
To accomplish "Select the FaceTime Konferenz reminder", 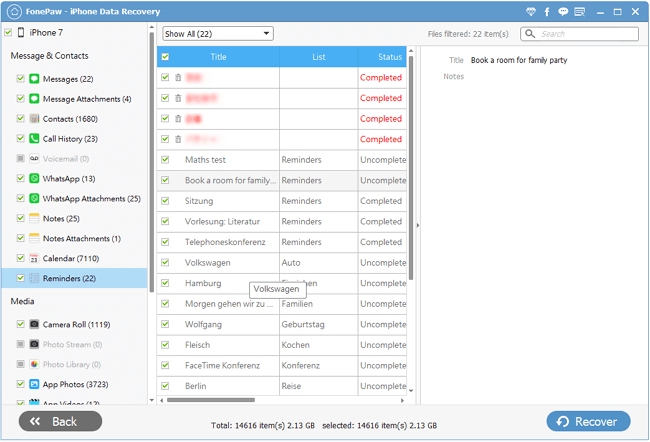I will (x=281, y=365).
